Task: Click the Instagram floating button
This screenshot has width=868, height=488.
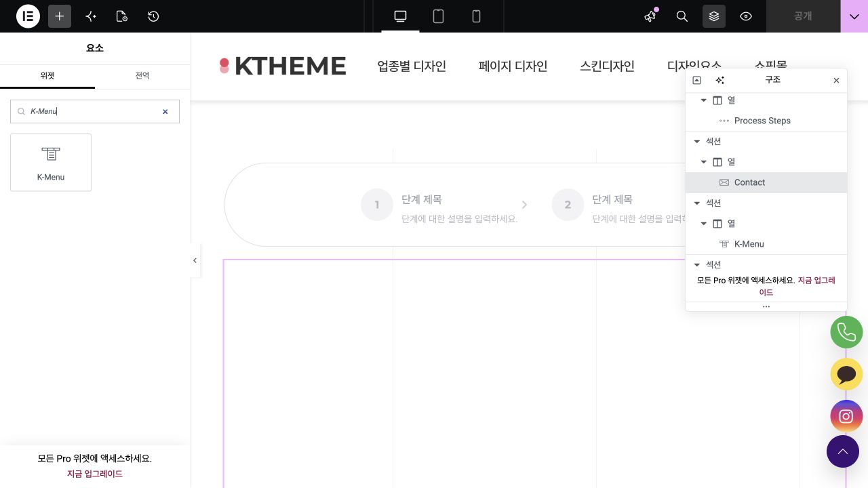Action: pyautogui.click(x=846, y=416)
